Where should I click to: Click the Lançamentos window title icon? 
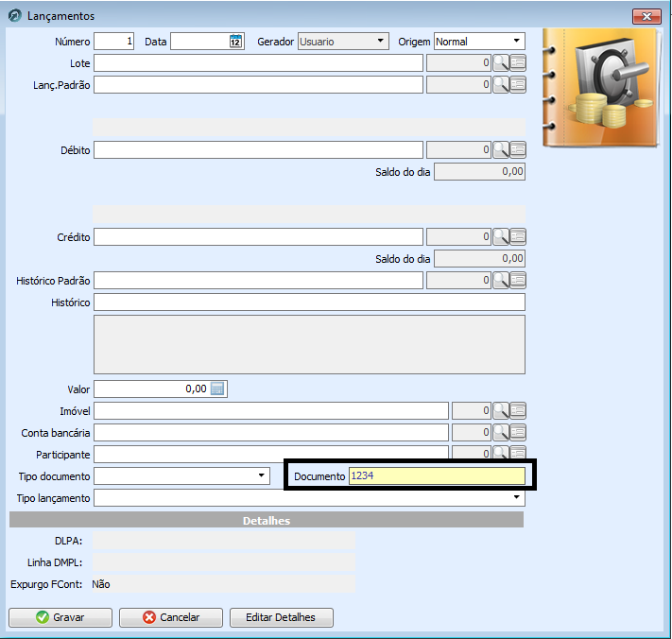[x=15, y=16]
